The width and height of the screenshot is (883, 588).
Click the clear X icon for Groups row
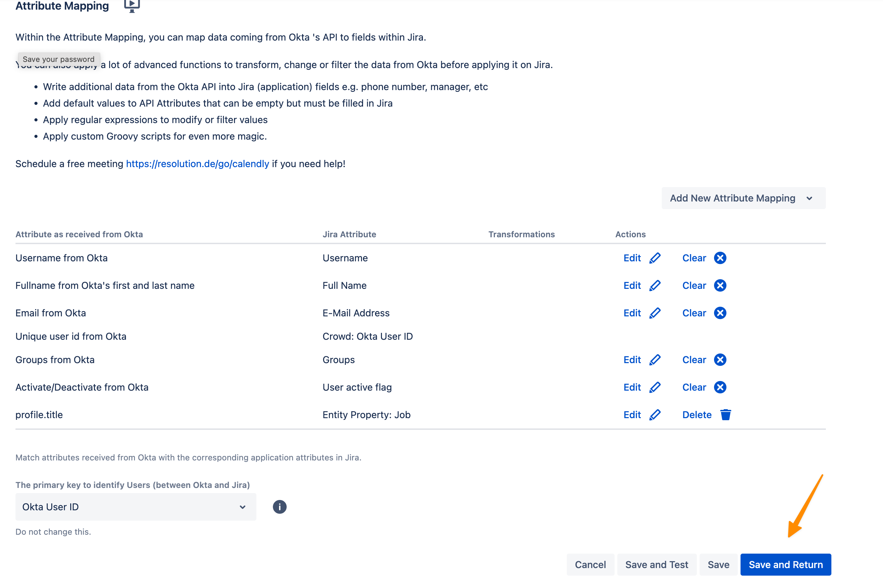[x=720, y=360]
